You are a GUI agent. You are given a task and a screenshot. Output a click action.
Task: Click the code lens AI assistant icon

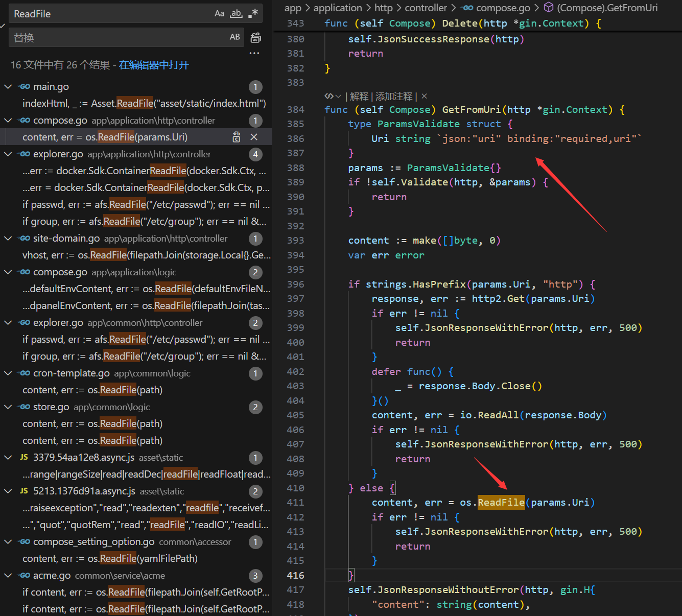click(330, 96)
